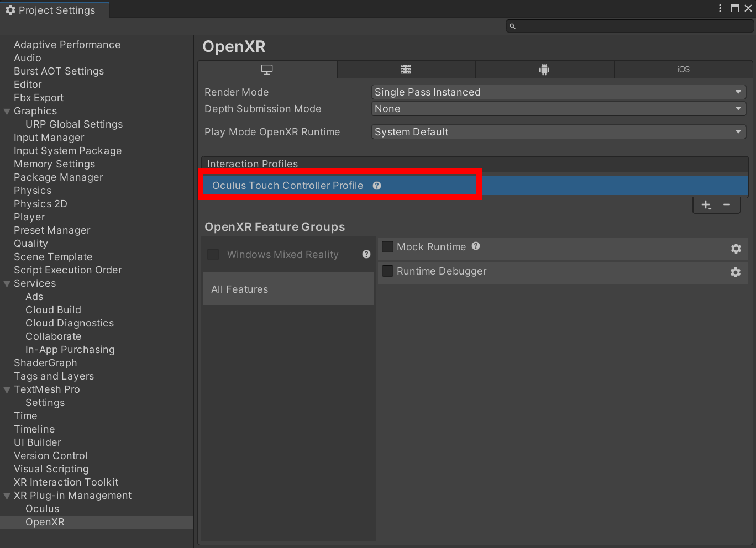The width and height of the screenshot is (756, 548).
Task: Open In-App Purchasing settings
Action: [x=70, y=350]
